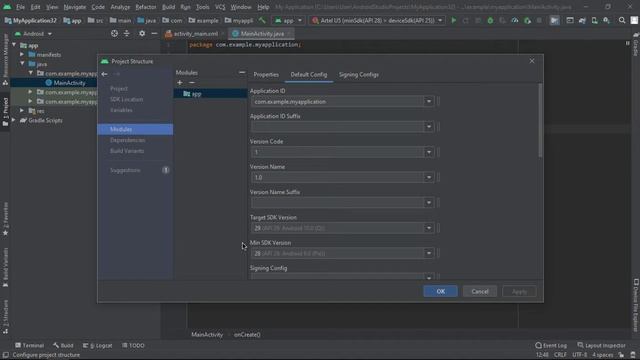Open the Tools menu
Image resolution: width=640 pixels, height=360 pixels.
[x=202, y=7]
